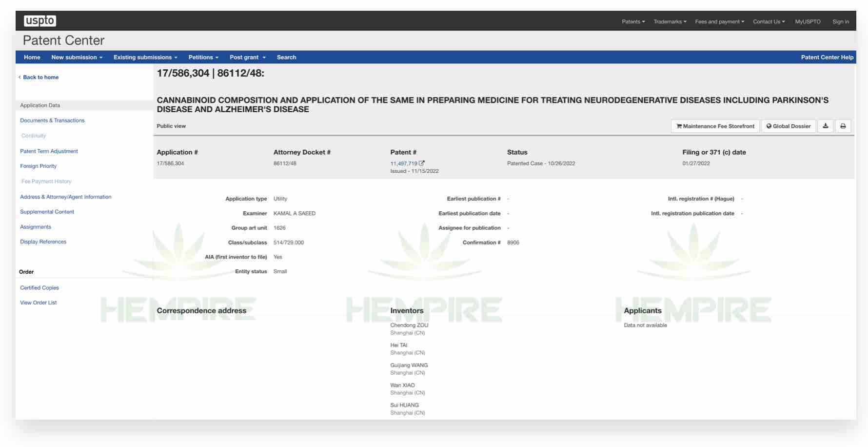Open the Global Dossier
The image size is (868, 447).
(x=789, y=126)
